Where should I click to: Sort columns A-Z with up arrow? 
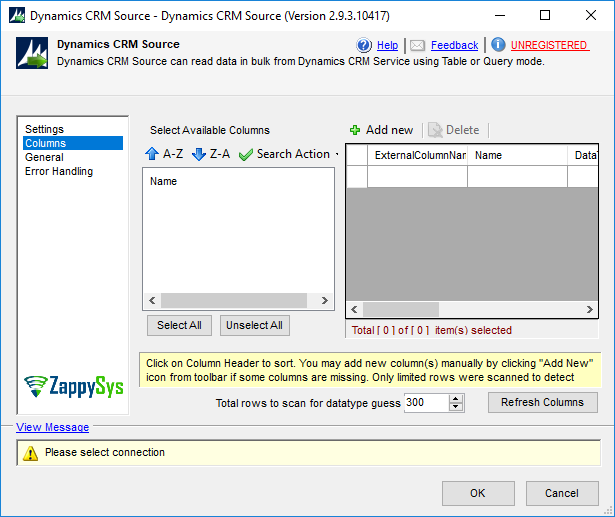[x=152, y=154]
